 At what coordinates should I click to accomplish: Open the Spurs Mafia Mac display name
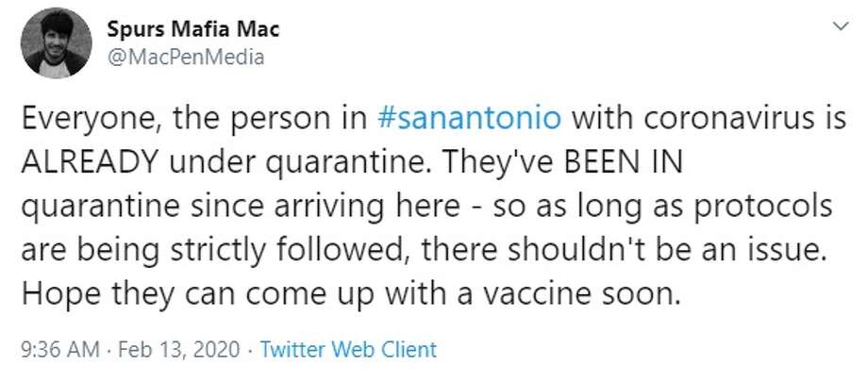[193, 29]
